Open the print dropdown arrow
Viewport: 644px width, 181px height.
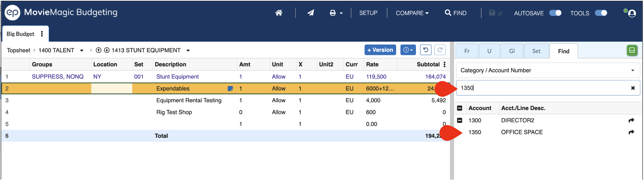click(341, 13)
